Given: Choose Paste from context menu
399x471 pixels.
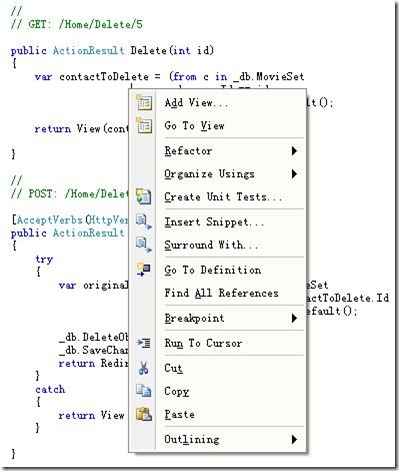Looking at the screenshot, I should pyautogui.click(x=218, y=414).
